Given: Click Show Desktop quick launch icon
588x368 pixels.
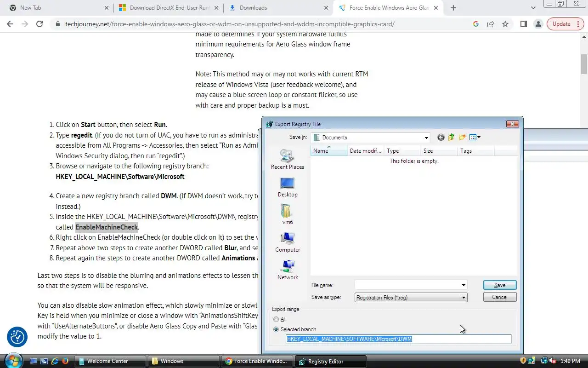Looking at the screenshot, I should click(x=34, y=361).
